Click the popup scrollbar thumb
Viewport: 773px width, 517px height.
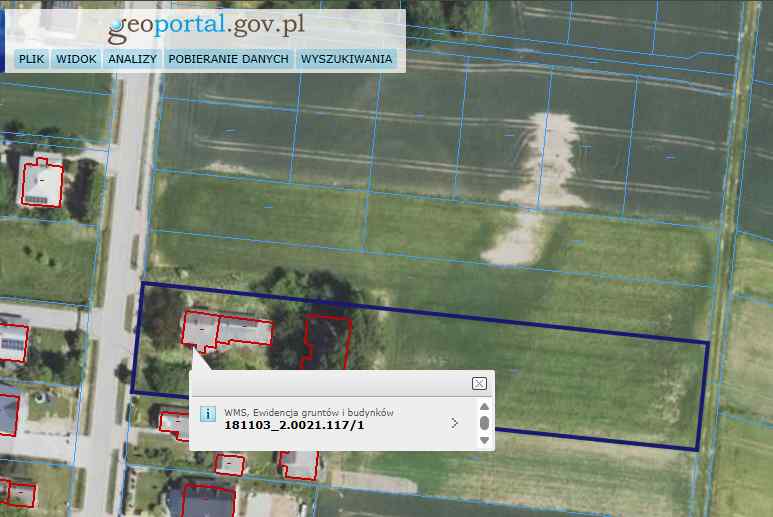(484, 423)
